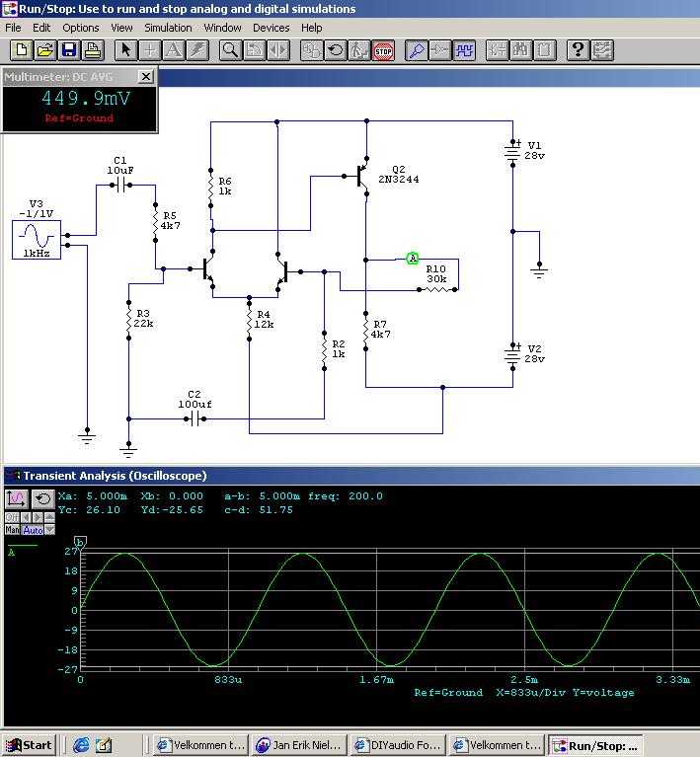Switch oscilloscope to Auto mode
This screenshot has width=700, height=757.
coord(33,530)
